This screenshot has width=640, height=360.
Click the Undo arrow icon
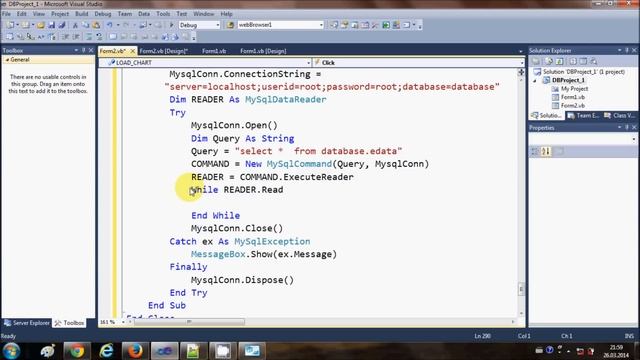tap(110, 25)
